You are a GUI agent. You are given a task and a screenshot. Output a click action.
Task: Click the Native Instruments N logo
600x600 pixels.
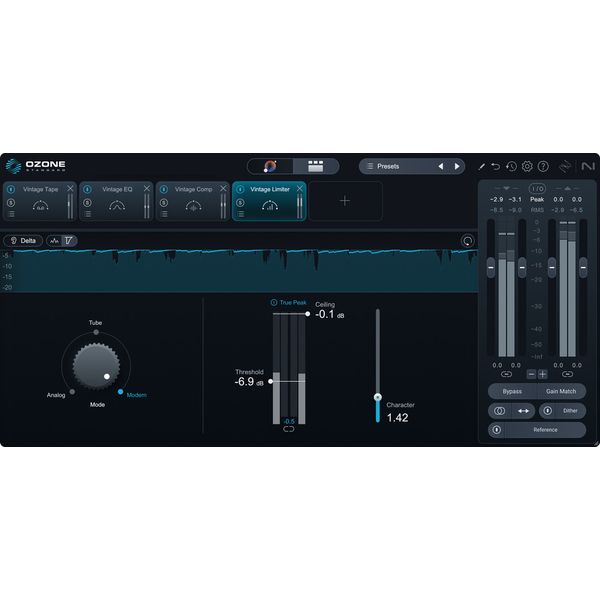(x=588, y=166)
